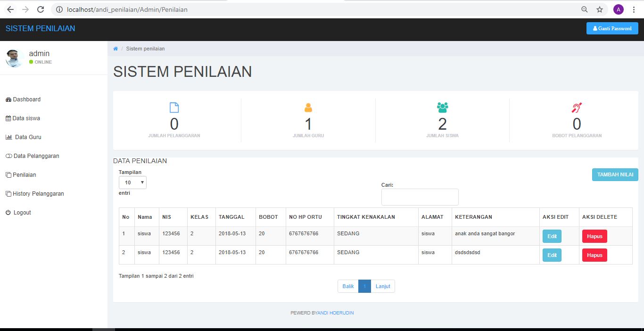
Task: Click the Jumlah Guru user icon
Action: point(308,108)
